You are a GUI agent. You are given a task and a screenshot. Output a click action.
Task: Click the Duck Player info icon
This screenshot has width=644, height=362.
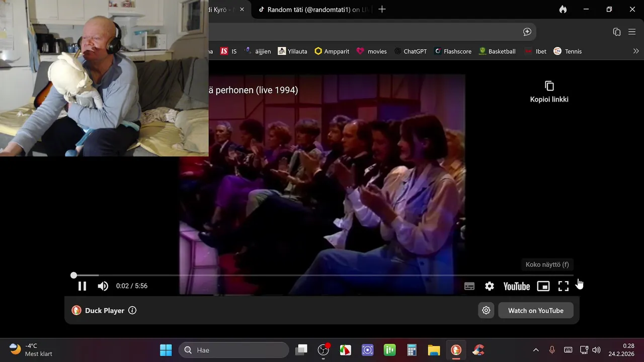(132, 310)
